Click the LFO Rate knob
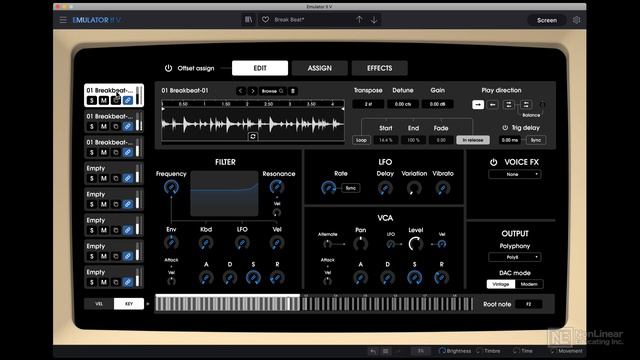Screen dimensions: 640x360 coord(328,188)
